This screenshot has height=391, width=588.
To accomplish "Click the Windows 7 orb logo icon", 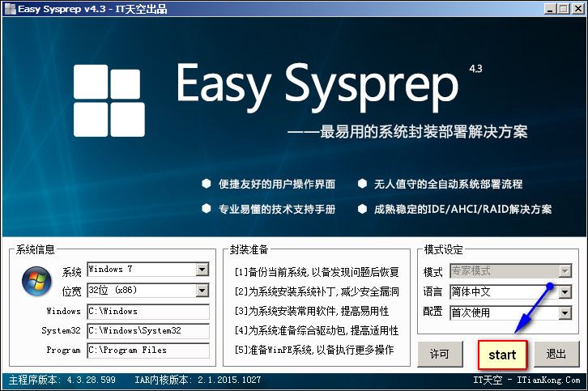I will coord(36,281).
